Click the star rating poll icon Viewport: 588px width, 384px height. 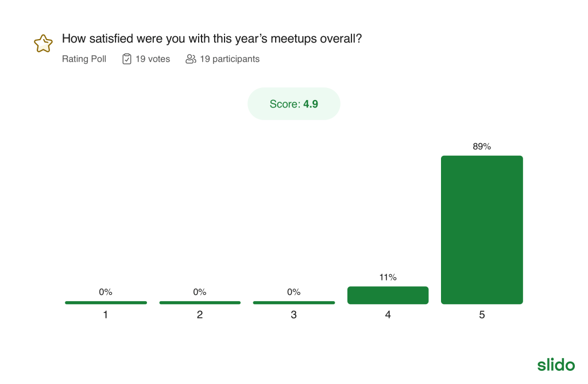[x=43, y=44]
